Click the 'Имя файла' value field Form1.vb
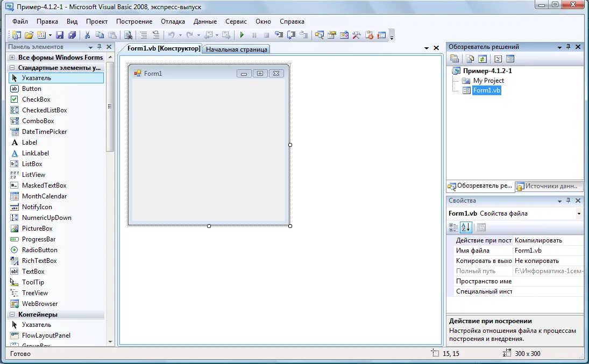Viewport: 589px width, 364px height. [x=548, y=251]
